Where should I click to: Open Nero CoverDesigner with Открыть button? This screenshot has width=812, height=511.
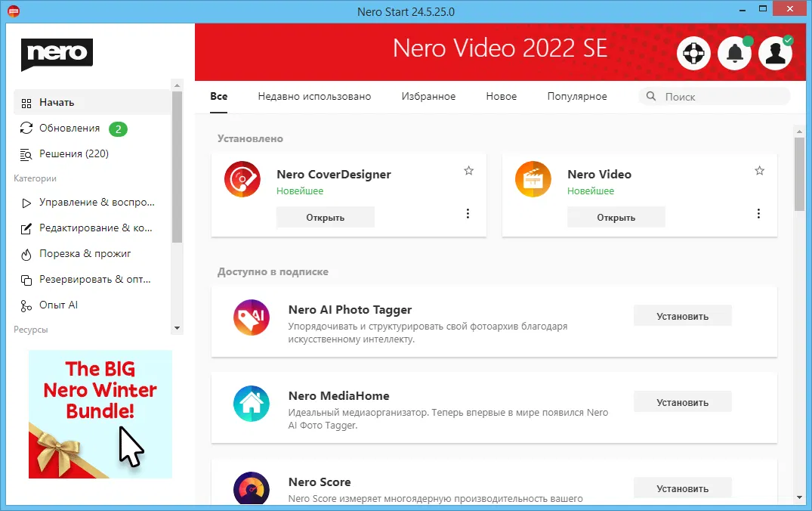[x=326, y=217]
